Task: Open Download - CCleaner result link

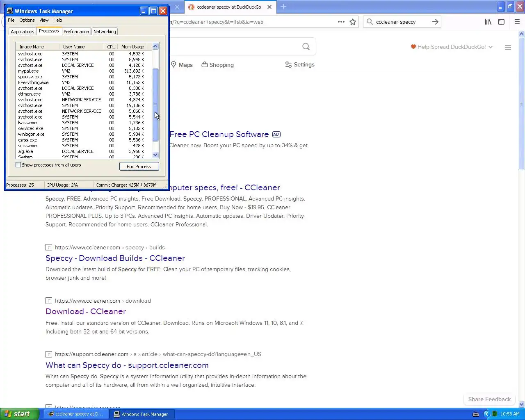Action: click(86, 311)
